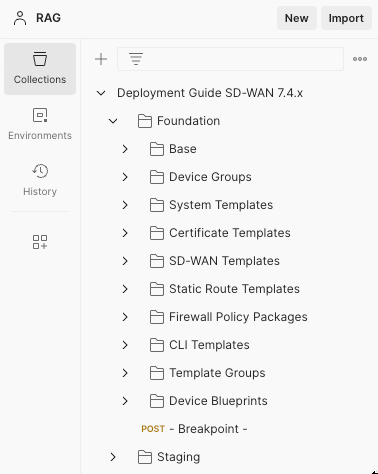Focus the collections search input field

click(x=230, y=59)
